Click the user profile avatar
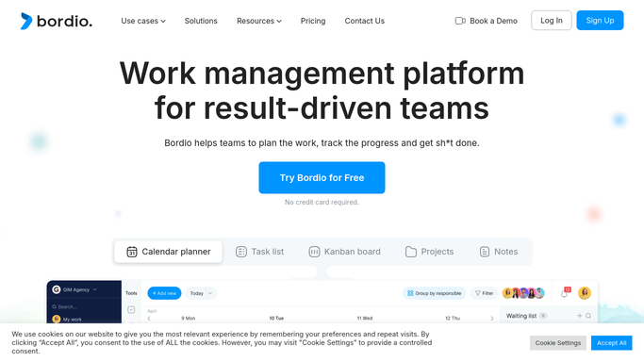The height and width of the screenshot is (362, 644). (585, 293)
